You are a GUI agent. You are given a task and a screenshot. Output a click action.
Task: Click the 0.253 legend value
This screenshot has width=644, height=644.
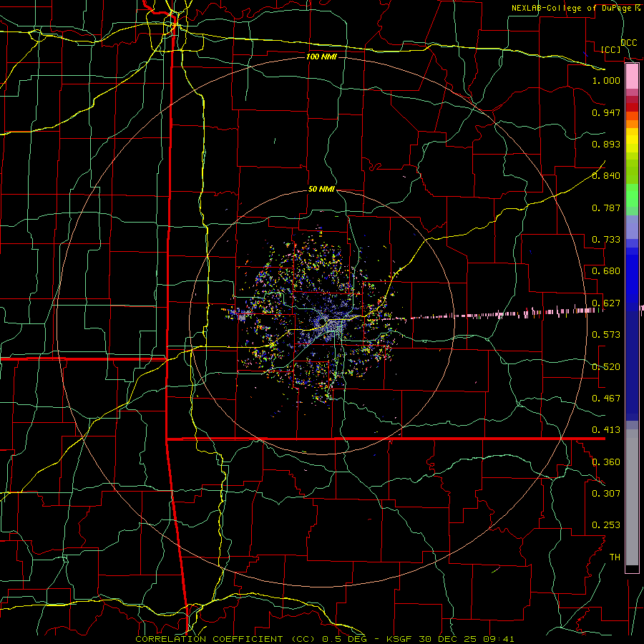[x=606, y=525]
